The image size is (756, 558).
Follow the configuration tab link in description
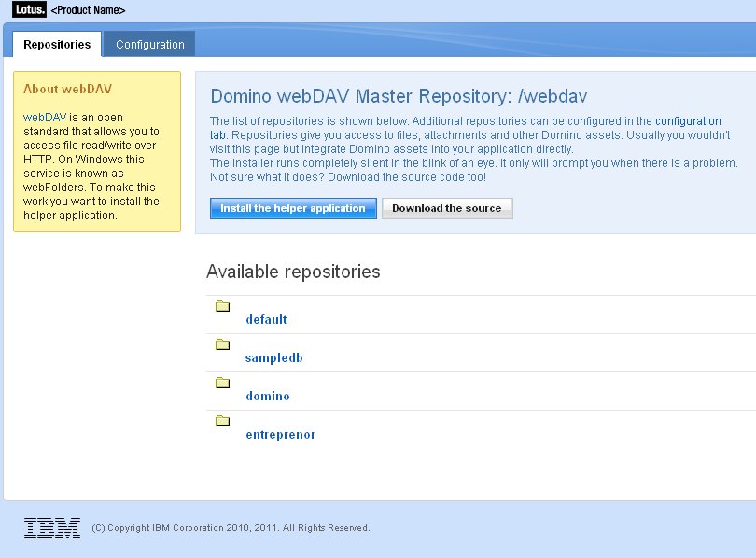point(688,121)
